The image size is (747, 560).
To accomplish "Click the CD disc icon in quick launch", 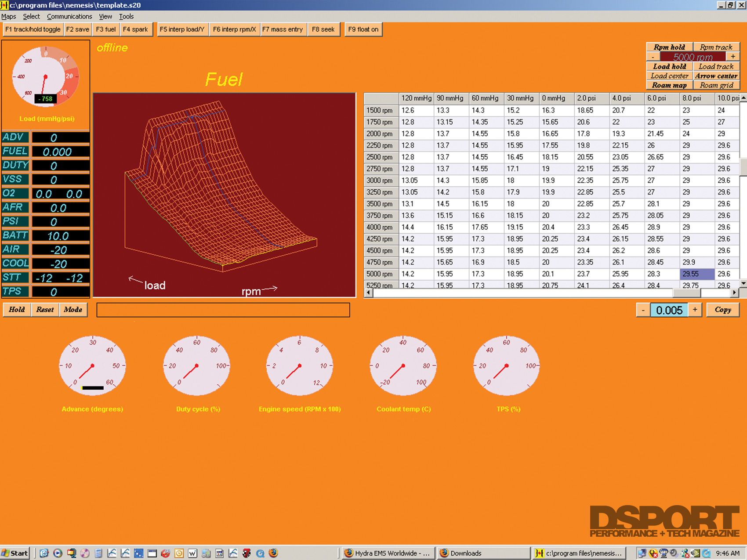I will (x=85, y=553).
